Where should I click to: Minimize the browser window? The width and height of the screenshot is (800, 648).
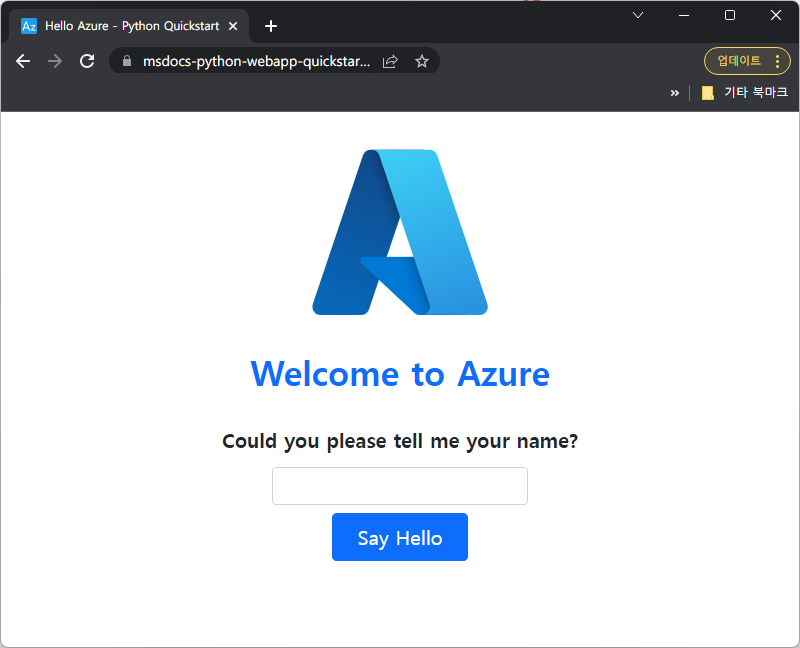point(684,15)
